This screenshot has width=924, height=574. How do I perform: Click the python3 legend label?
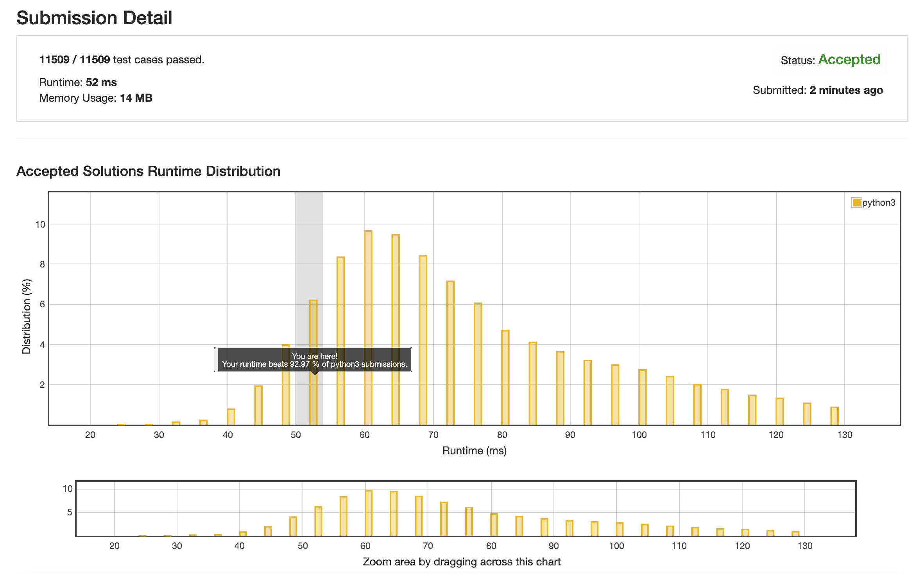878,203
